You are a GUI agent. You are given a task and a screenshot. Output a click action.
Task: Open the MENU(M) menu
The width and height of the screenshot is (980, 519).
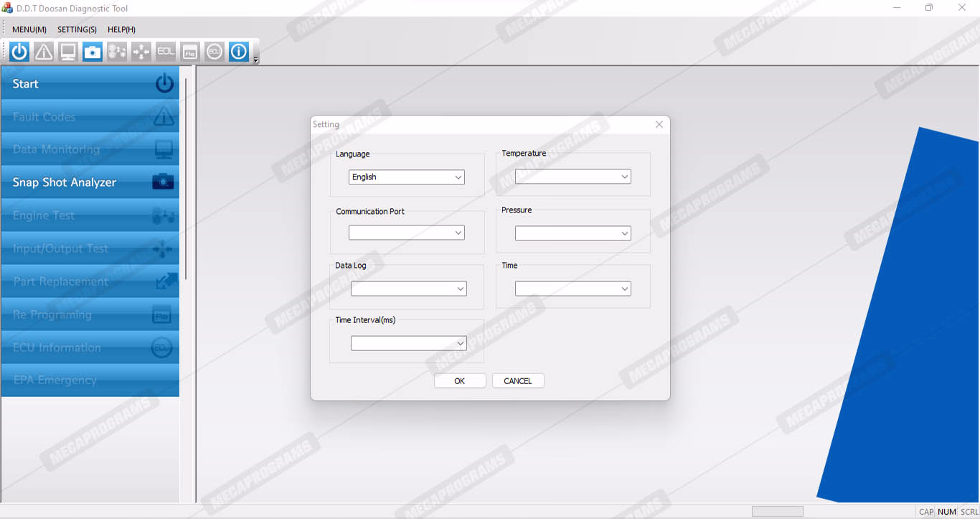(x=29, y=29)
